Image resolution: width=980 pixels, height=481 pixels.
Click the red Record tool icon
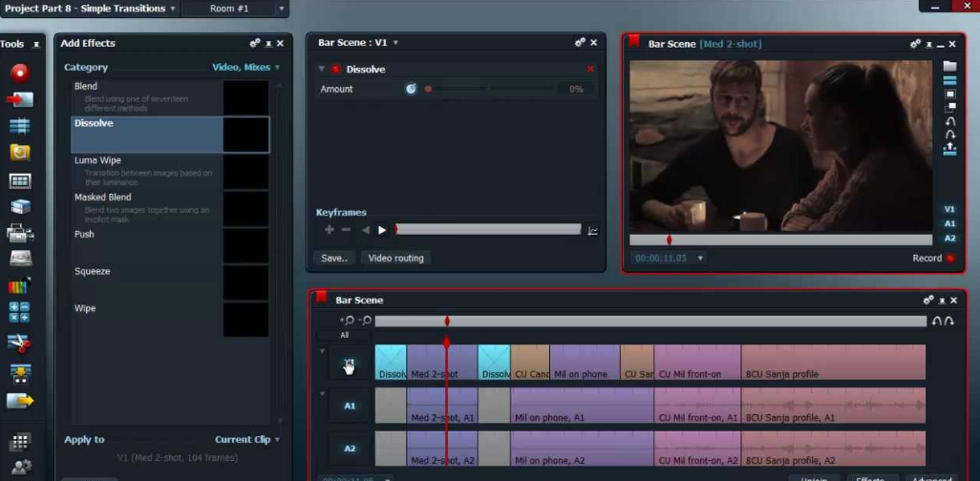pos(20,73)
